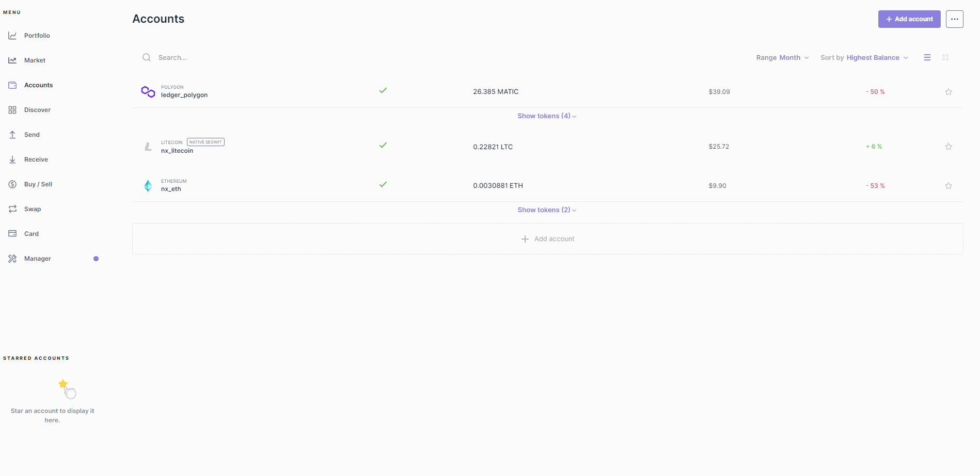Click the Receive arrow-down icon
Screen dimensions: 980x476
point(12,160)
